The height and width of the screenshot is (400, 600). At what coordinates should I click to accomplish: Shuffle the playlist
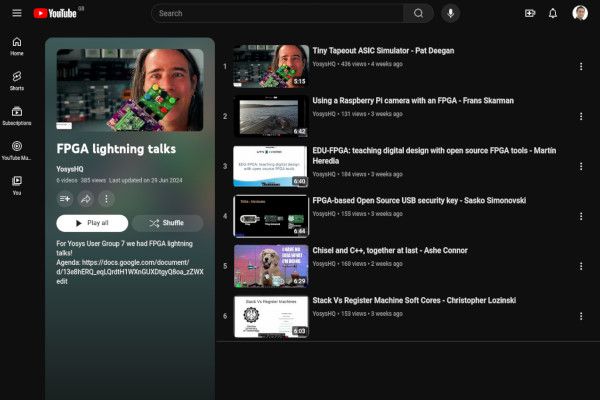[167, 223]
